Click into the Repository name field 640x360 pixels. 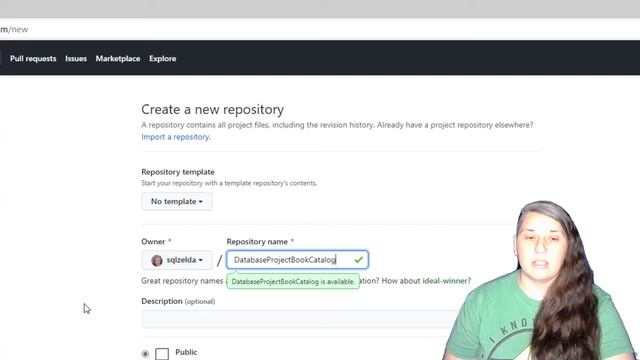click(297, 260)
